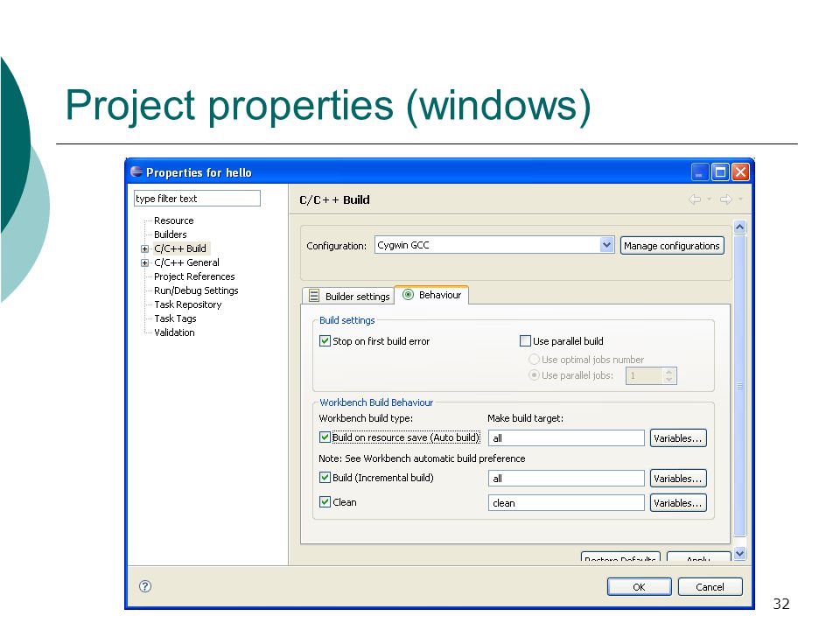Toggle Stop on first build error
This screenshot has height=630, width=840.
coord(325,340)
